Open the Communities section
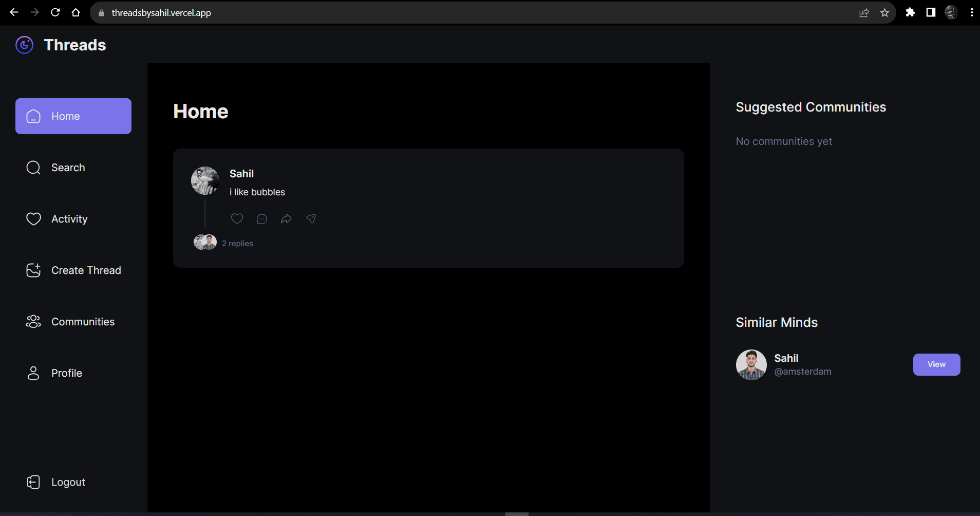This screenshot has width=980, height=516. pos(82,321)
